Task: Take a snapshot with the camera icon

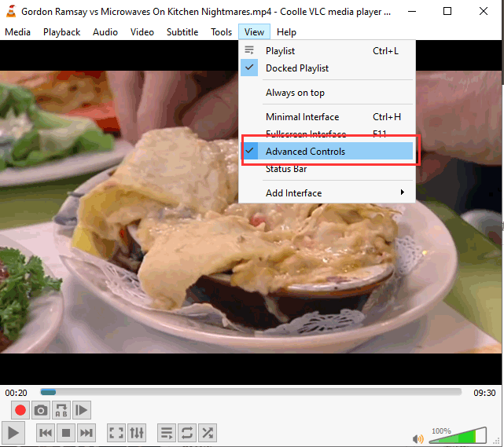Action: tap(41, 410)
